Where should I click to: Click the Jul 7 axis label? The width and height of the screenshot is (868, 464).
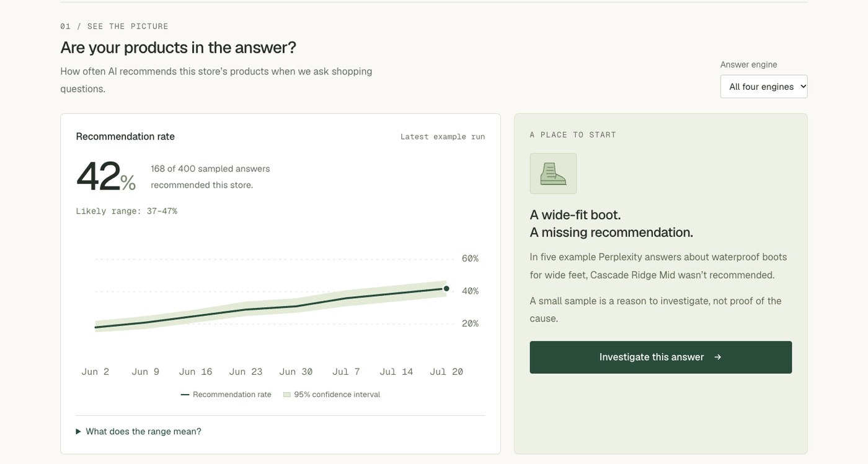[x=346, y=372]
